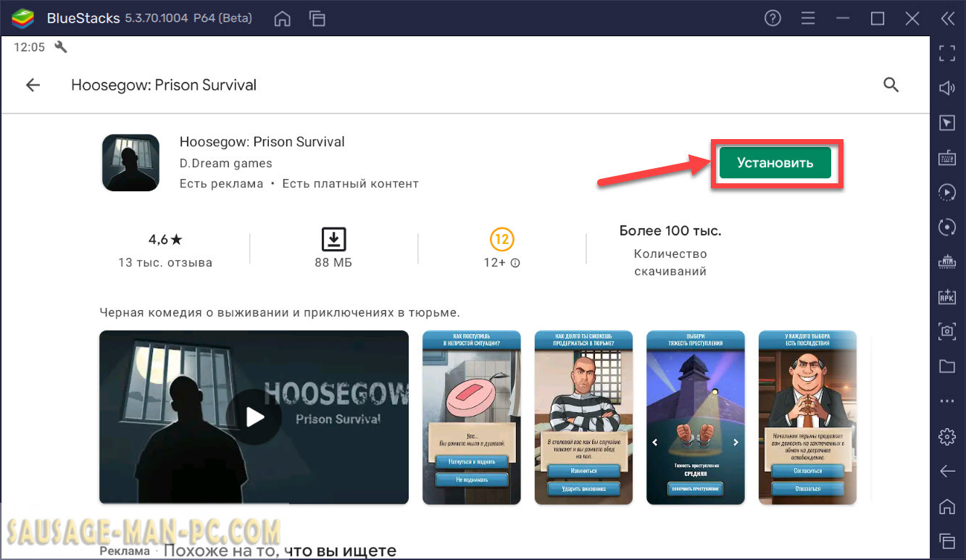
Task: Click the page title in the Play Store header
Action: coord(164,85)
